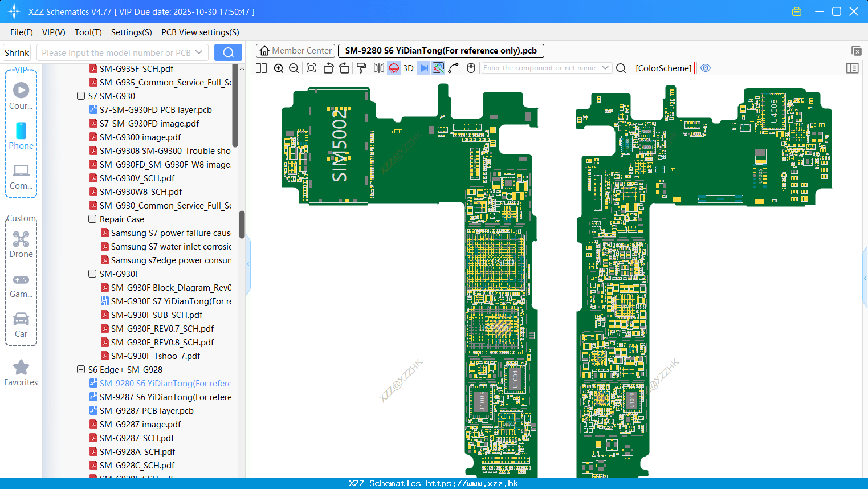The height and width of the screenshot is (489, 868).
Task: Open SM-G928A_SCH.pdf
Action: point(137,452)
